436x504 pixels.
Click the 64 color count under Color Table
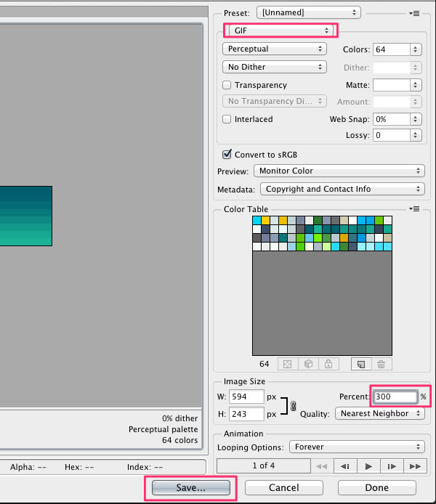tap(265, 364)
